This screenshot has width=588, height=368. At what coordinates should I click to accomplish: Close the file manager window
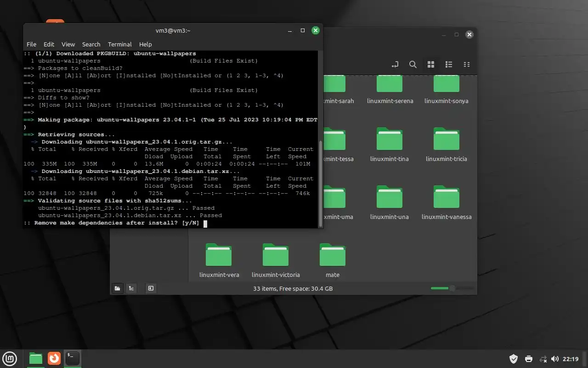[x=469, y=34]
